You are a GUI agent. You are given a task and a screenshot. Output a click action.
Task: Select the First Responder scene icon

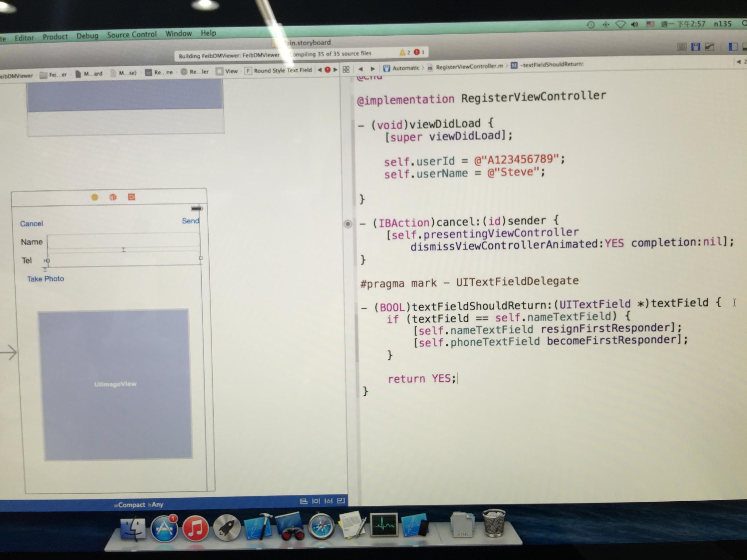(x=113, y=197)
